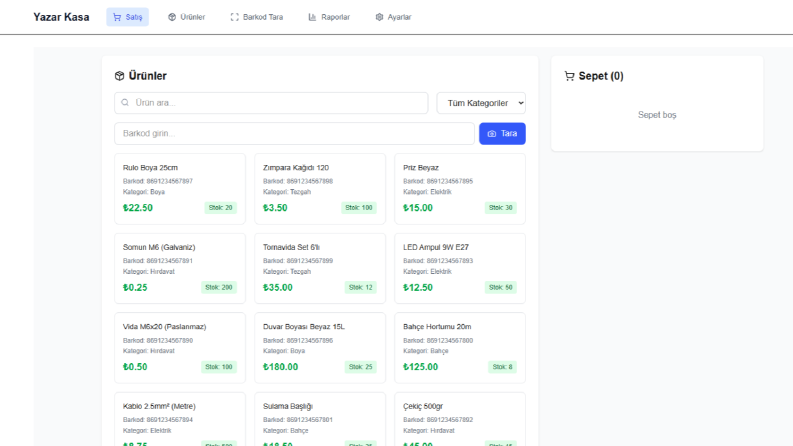This screenshot has width=793, height=446.
Task: Select the Bahçe Hortumu 20m product card
Action: coord(460,348)
